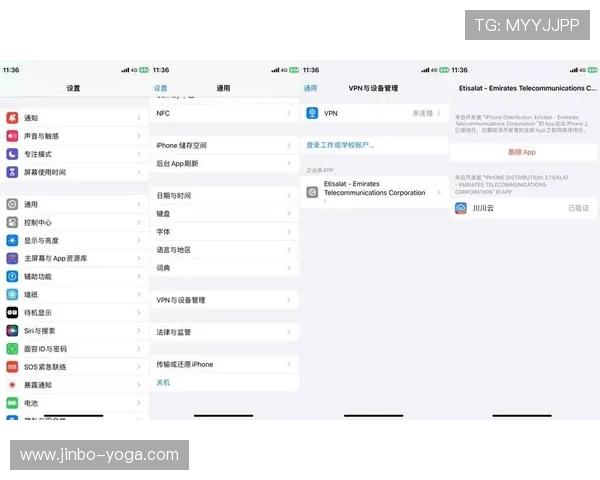The height and width of the screenshot is (480, 600).
Task: Open chevron on VPN 未连接 row
Action: tap(439, 113)
